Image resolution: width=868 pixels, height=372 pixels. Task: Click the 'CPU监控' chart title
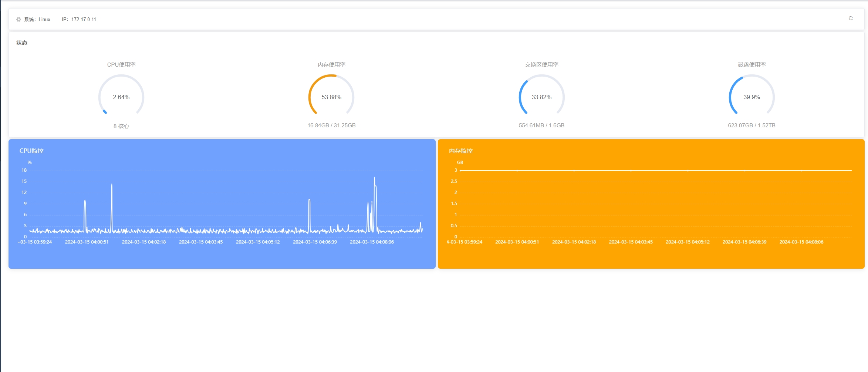click(31, 151)
